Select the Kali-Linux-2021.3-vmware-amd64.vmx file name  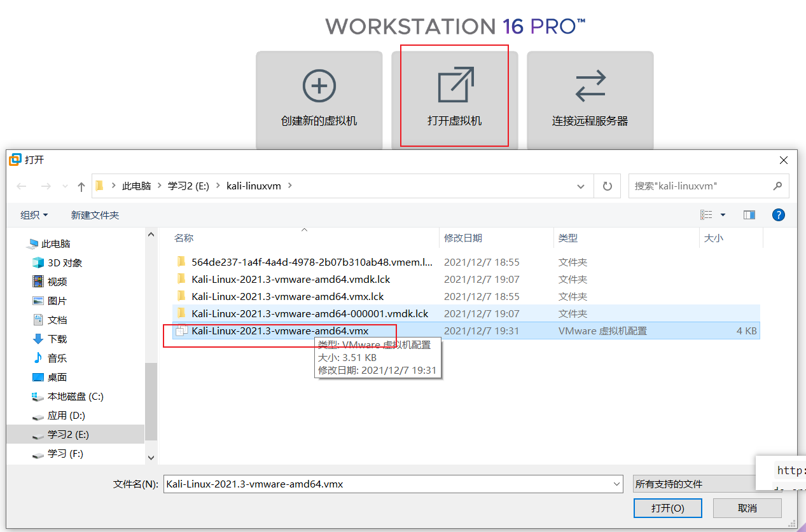click(x=280, y=331)
